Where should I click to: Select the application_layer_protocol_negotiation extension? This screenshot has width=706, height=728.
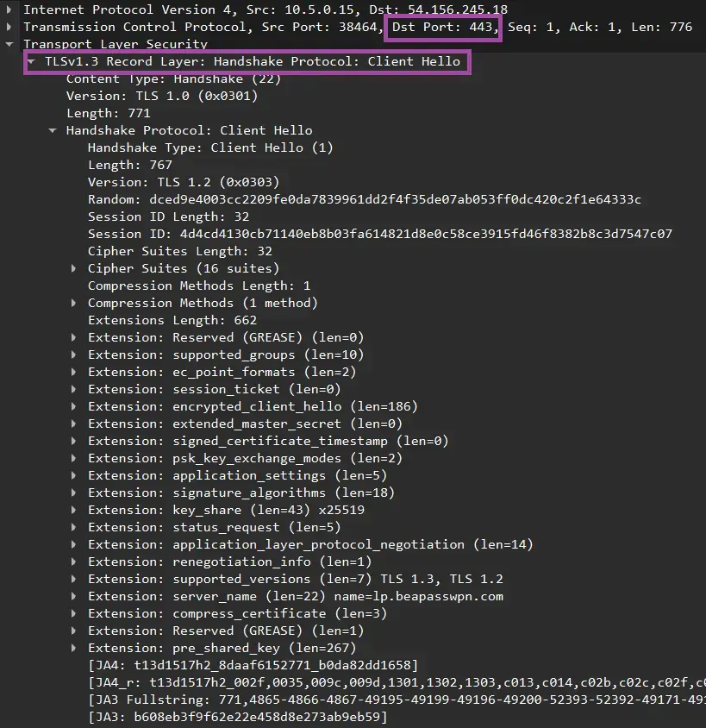point(302,544)
